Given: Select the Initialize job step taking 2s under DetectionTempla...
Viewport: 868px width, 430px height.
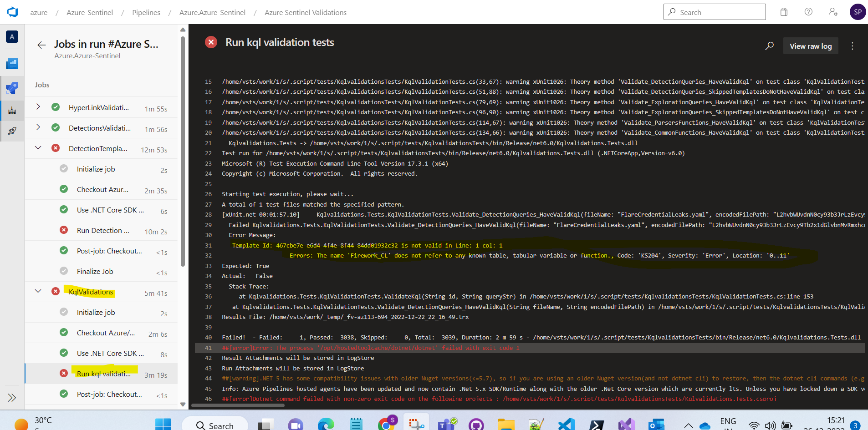Looking at the screenshot, I should coord(101,169).
